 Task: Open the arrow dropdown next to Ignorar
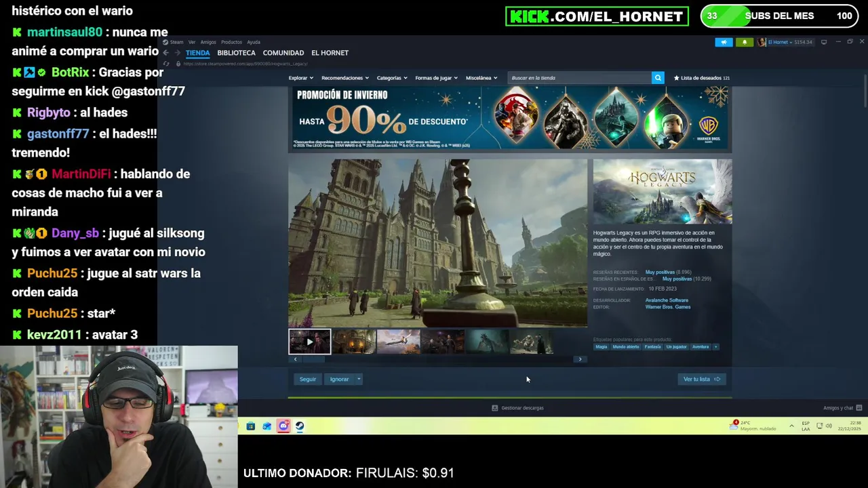359,380
